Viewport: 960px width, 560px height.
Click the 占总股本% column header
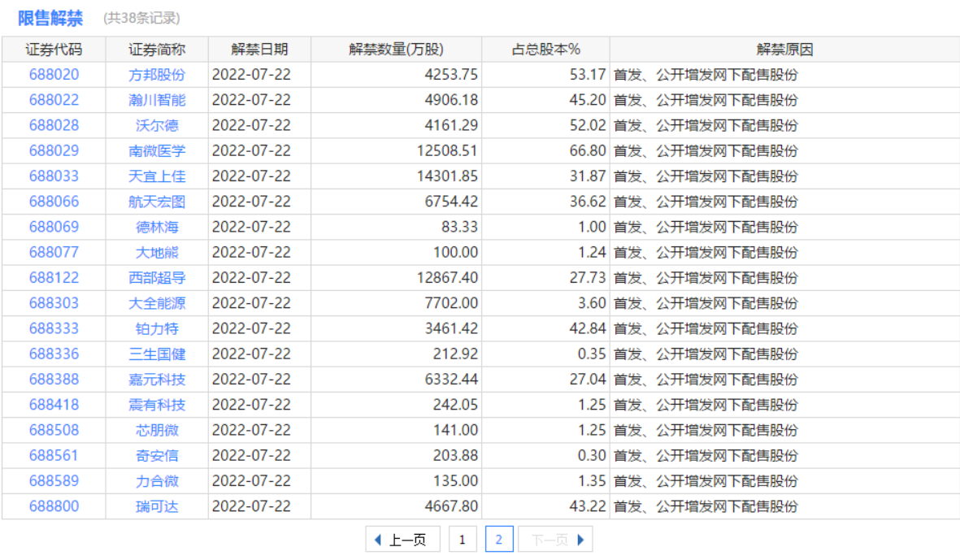[x=545, y=49]
